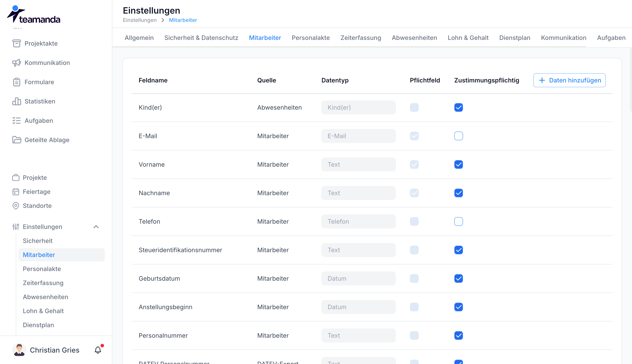
Task: Click the Projekte briefcase icon
Action: click(x=16, y=177)
